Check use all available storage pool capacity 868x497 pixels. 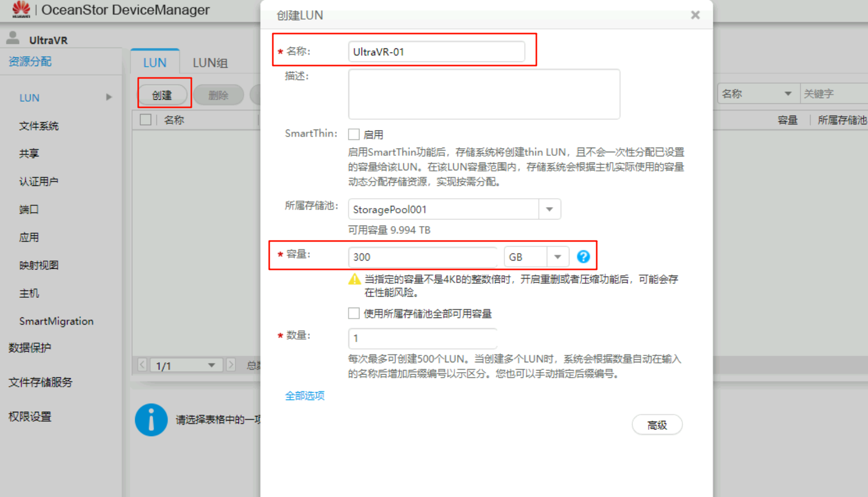[x=354, y=313]
